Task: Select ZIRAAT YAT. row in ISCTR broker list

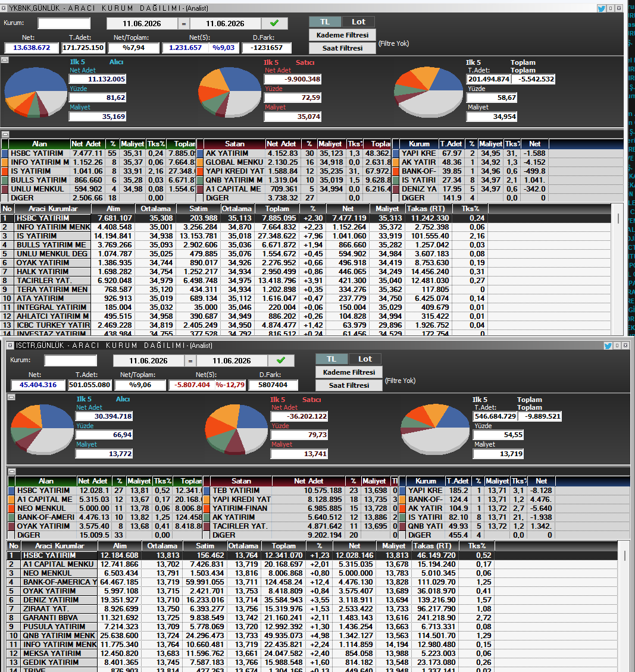Action: click(312, 609)
